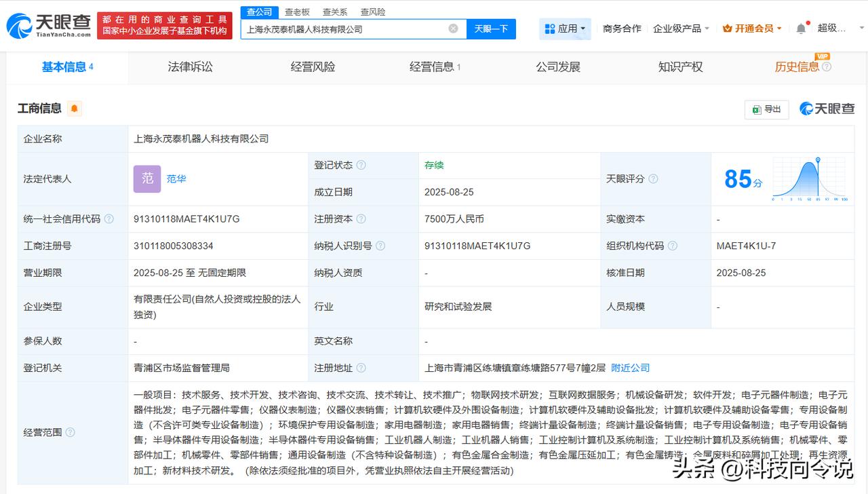The height and width of the screenshot is (494, 868).
Task: Switch to the 基本信息 tab
Action: 67,66
